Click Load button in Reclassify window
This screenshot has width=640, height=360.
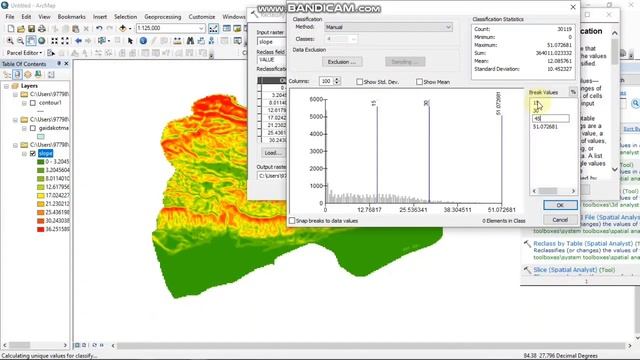(273, 153)
